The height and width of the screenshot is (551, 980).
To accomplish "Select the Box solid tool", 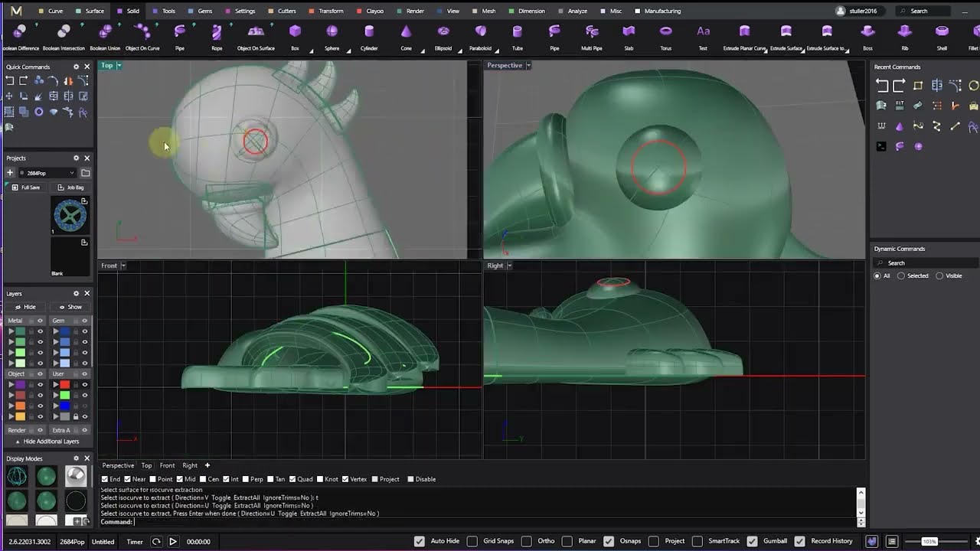I will pos(295,37).
